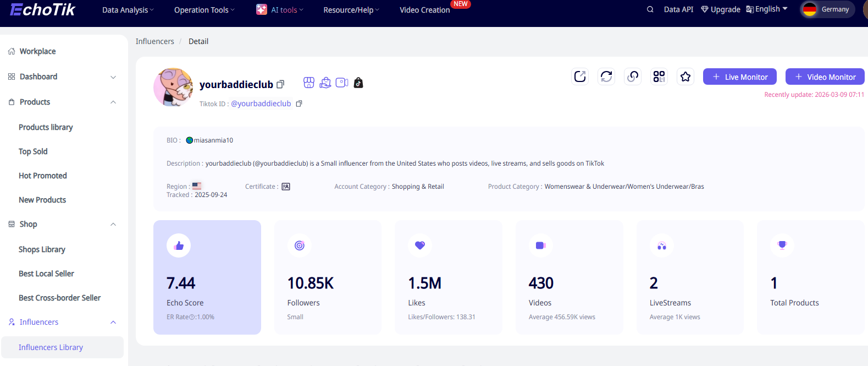Click the influencer profile avatar

pyautogui.click(x=173, y=87)
